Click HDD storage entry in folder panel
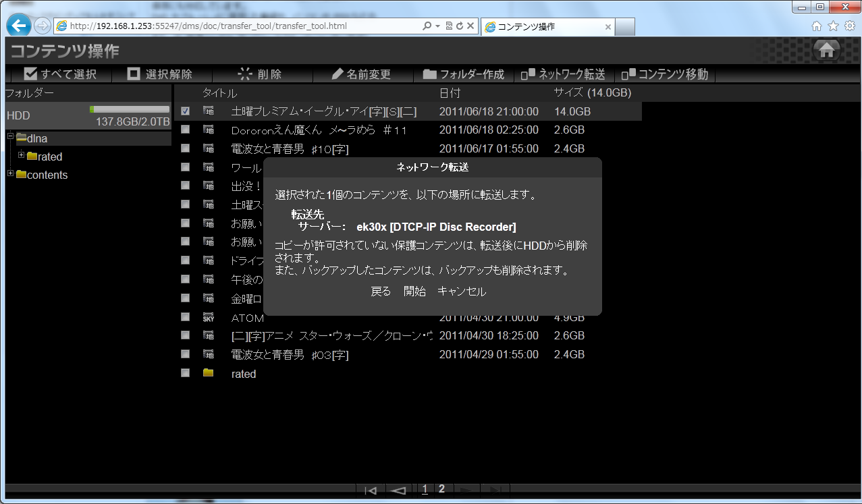Image resolution: width=862 pixels, height=504 pixels. point(88,115)
